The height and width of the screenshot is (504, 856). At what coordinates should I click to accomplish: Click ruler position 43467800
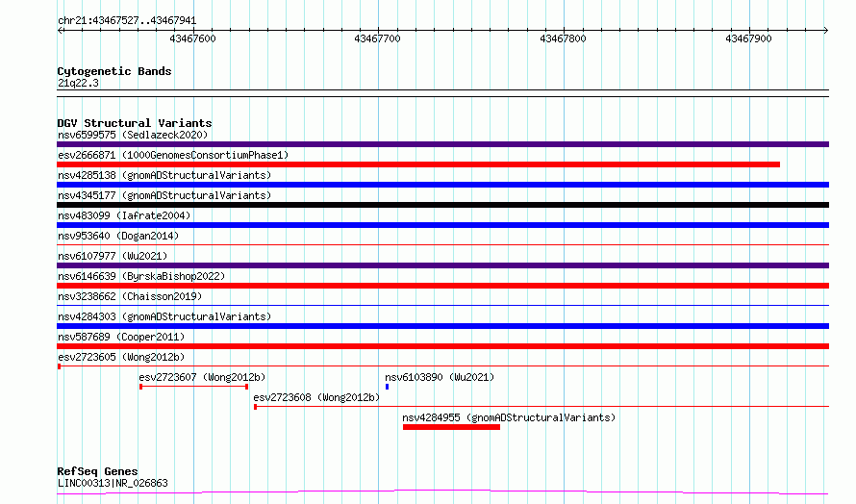563,38
